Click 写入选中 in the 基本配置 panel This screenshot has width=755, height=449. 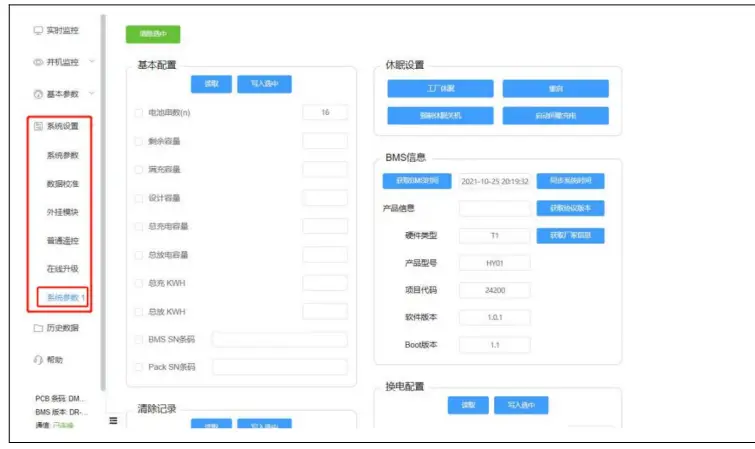tap(264, 84)
